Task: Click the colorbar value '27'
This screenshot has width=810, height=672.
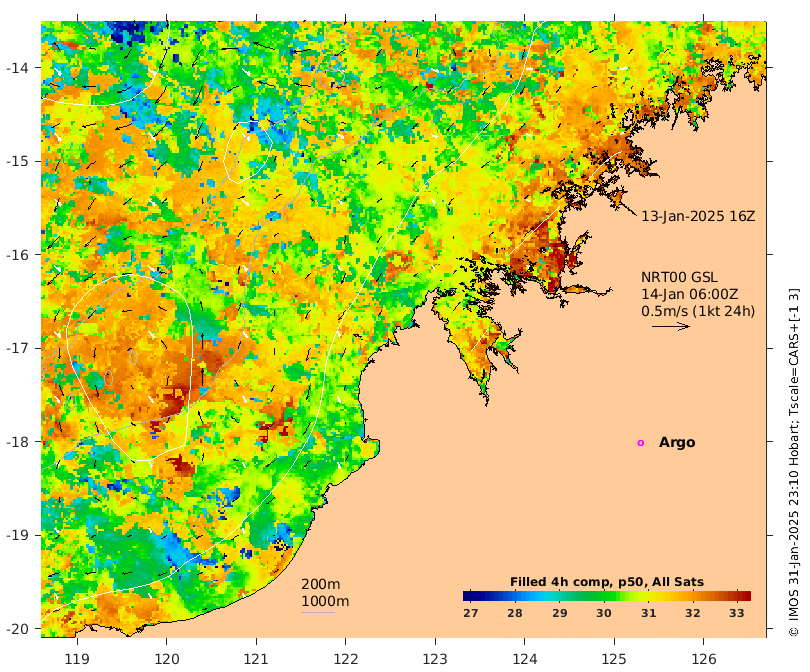Action: point(471,613)
